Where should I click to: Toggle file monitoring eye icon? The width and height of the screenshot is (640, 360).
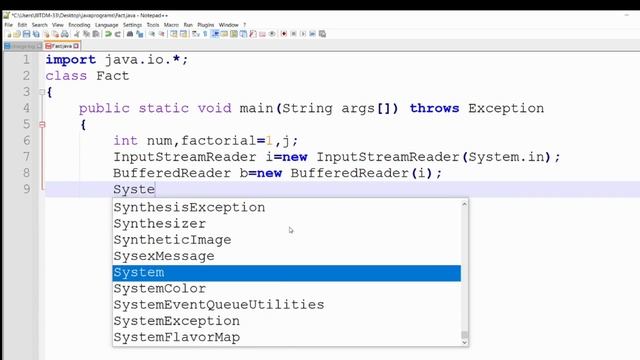tap(272, 34)
